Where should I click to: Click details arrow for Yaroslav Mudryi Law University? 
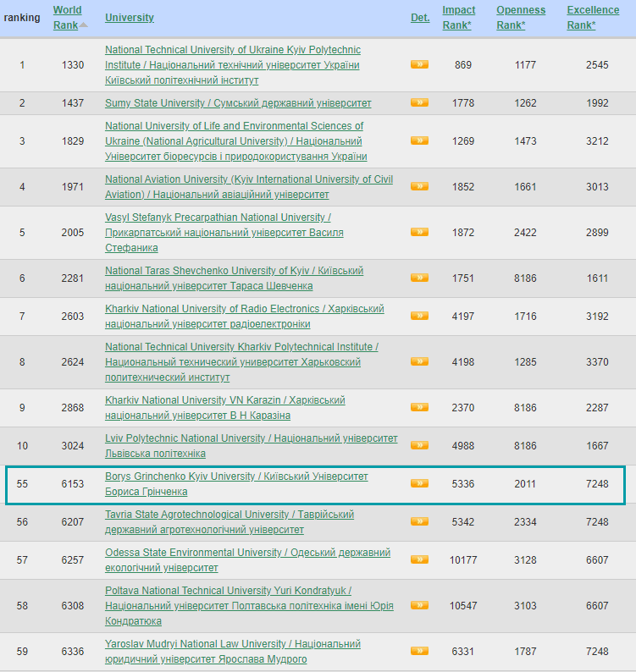[418, 651]
